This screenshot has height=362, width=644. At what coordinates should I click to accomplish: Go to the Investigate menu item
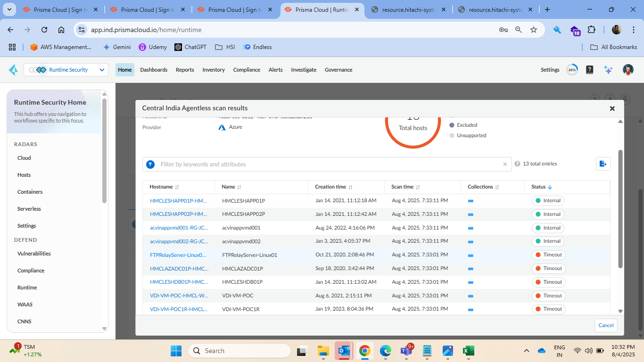pos(304,70)
